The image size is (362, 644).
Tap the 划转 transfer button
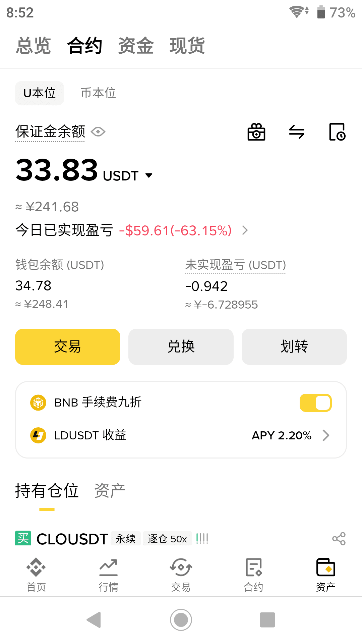(294, 346)
